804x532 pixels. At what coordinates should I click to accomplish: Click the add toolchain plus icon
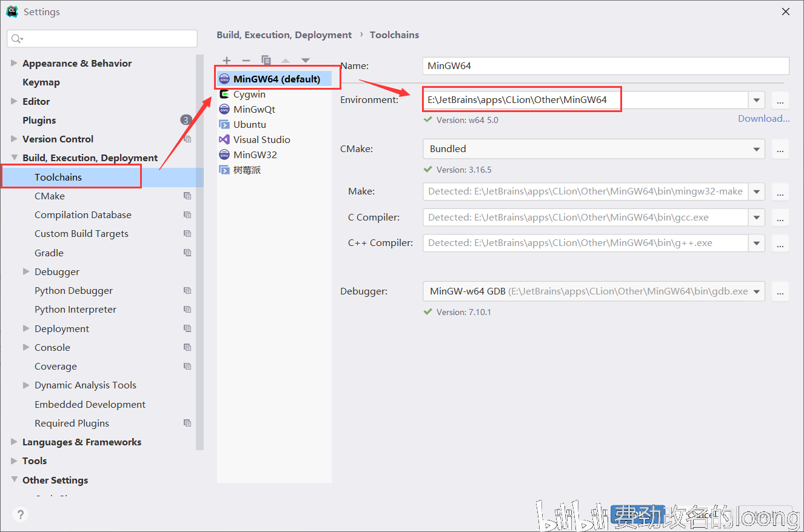(x=227, y=61)
